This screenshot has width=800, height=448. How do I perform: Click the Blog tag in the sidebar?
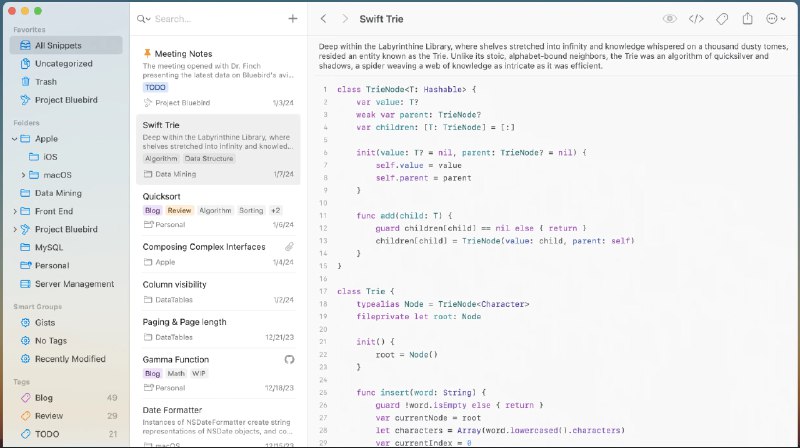pos(46,398)
